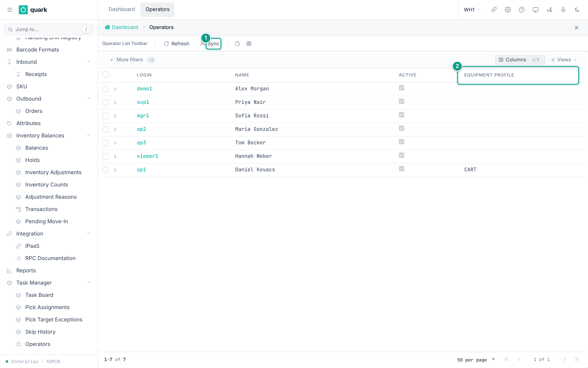Switch to the Dashboard tab
The height and width of the screenshot is (368, 588).
[x=122, y=9]
